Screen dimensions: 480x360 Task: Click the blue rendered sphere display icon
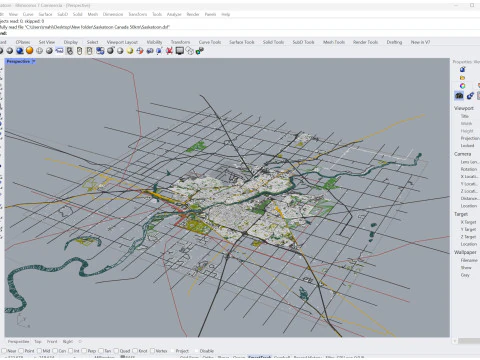(20, 51)
